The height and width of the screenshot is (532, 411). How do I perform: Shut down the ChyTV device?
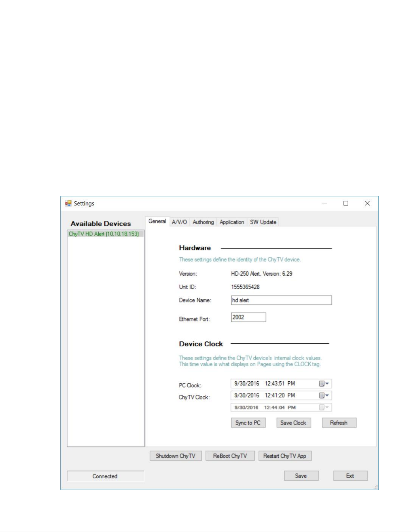click(175, 456)
